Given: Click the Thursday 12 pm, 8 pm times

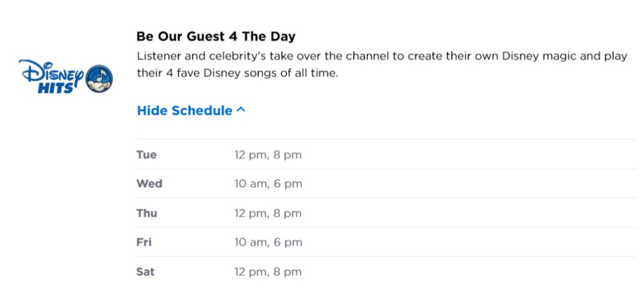Looking at the screenshot, I should click(x=268, y=214).
